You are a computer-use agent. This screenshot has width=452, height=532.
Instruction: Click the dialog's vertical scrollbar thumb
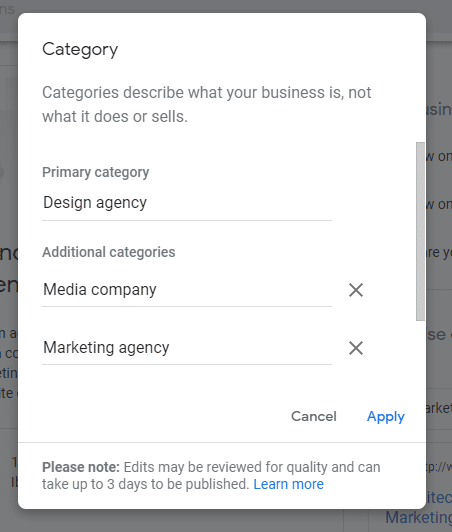click(420, 231)
